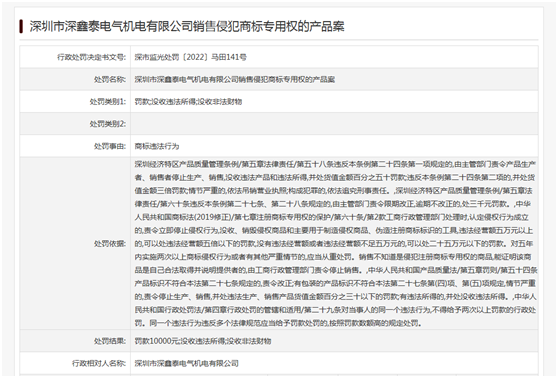Click the page heading about 深圳市深鑫泰电气机电有限公司
The image size is (558, 378).
coord(187,26)
